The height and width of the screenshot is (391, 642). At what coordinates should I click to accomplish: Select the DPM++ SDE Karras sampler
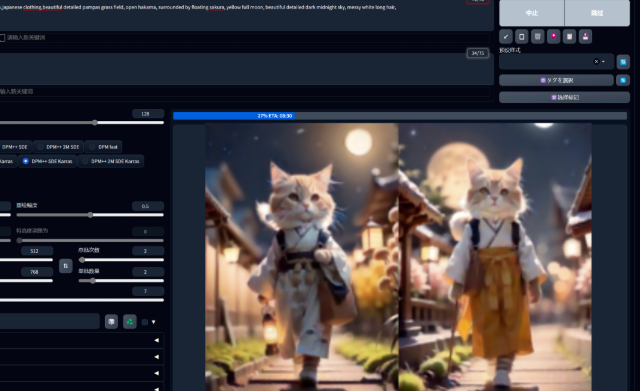[x=48, y=161]
